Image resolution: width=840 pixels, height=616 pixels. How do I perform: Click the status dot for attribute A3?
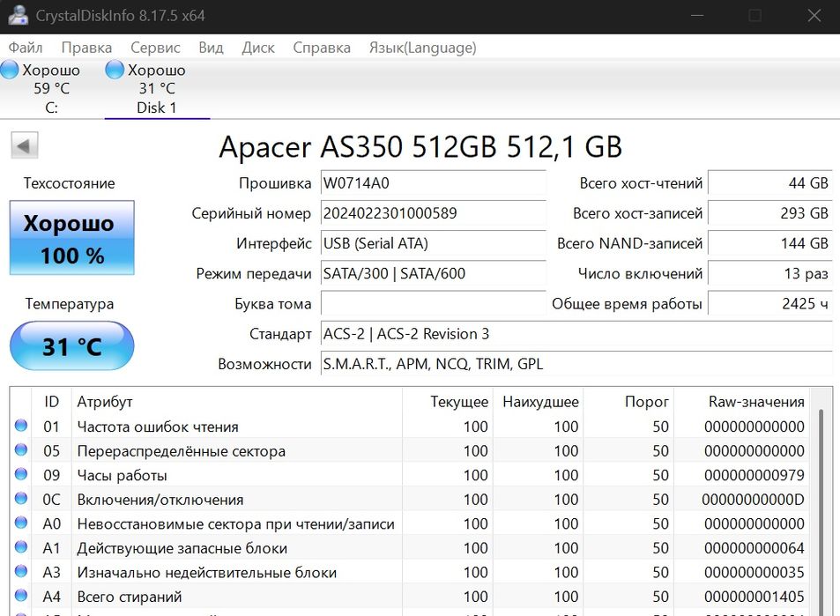[x=21, y=571]
